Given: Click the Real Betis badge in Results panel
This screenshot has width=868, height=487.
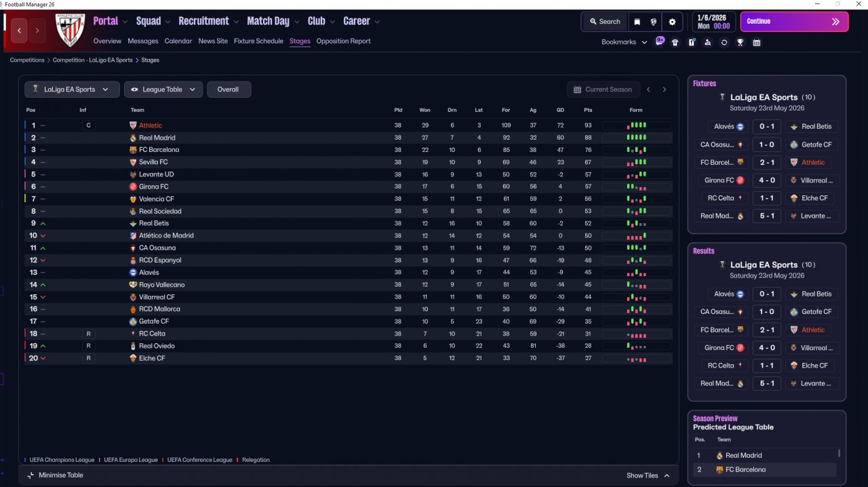Looking at the screenshot, I should (794, 294).
